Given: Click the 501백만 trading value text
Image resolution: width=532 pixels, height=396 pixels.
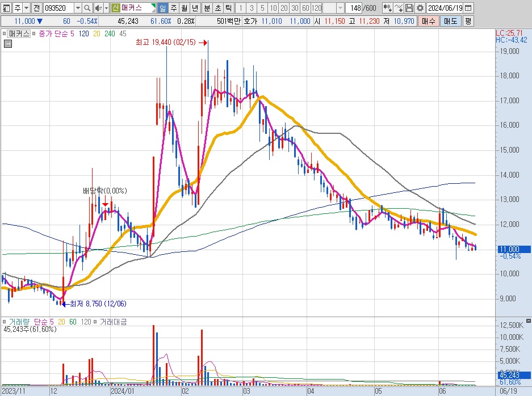Looking at the screenshot, I should (x=228, y=21).
